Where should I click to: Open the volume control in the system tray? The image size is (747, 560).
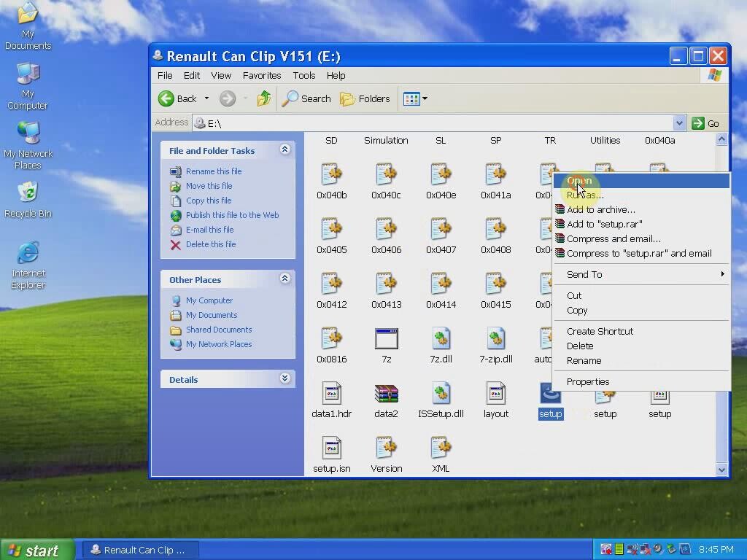tap(659, 550)
